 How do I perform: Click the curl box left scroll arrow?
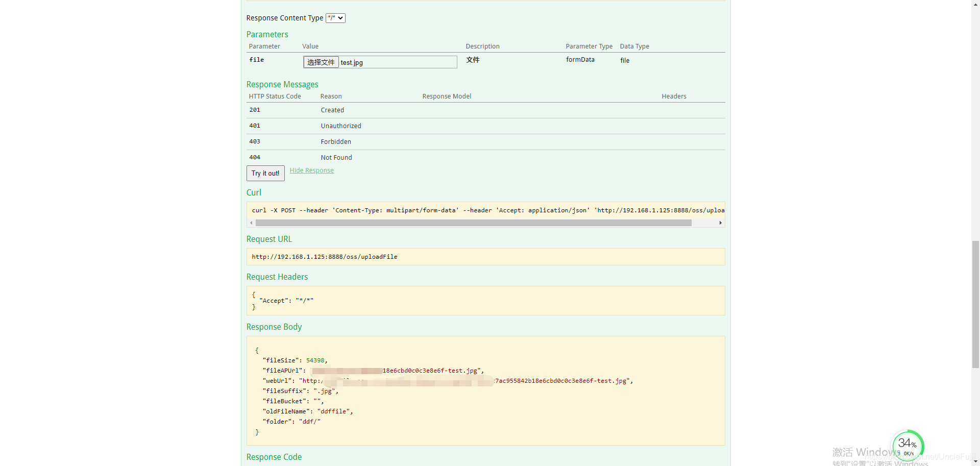[x=251, y=223]
